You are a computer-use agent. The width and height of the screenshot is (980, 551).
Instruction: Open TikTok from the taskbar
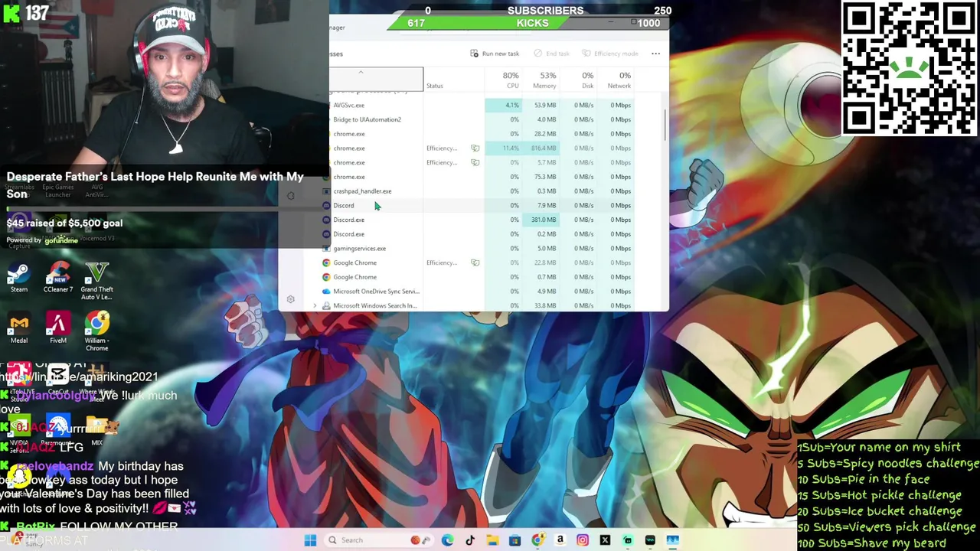coord(470,540)
